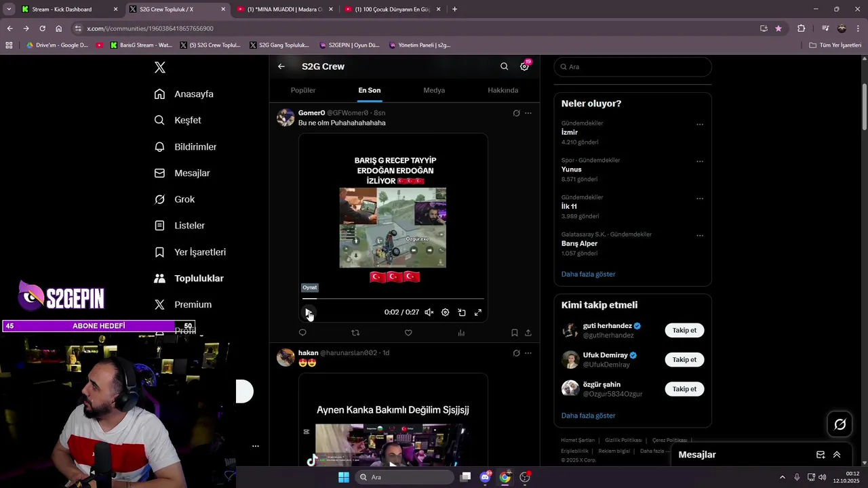Image resolution: width=868 pixels, height=488 pixels.
Task: Bookmark Gomer0's post
Action: (x=514, y=333)
